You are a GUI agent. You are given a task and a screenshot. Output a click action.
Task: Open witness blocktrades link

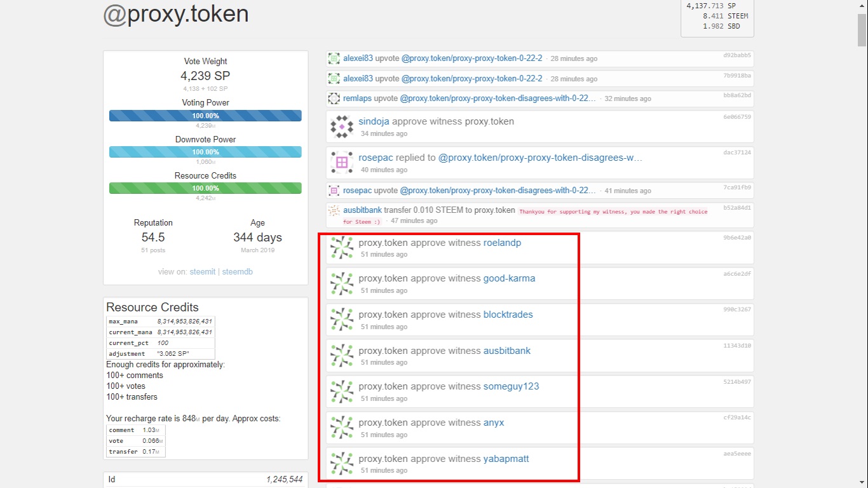tap(508, 315)
